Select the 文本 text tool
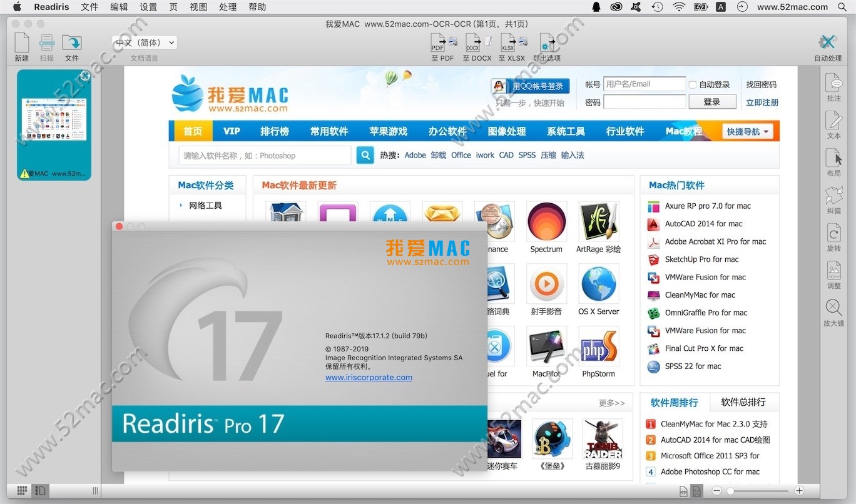 click(x=833, y=121)
